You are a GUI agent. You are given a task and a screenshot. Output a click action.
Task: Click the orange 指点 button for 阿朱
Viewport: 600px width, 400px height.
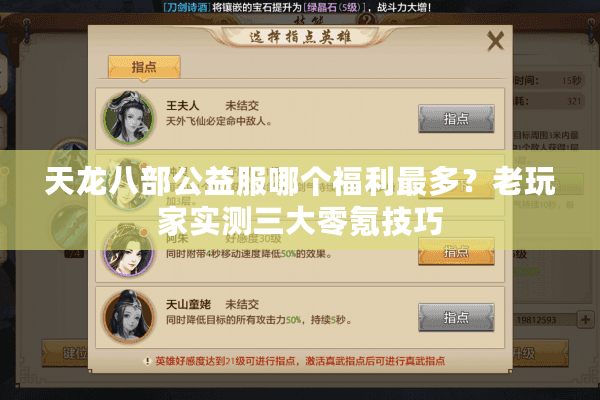point(456,251)
